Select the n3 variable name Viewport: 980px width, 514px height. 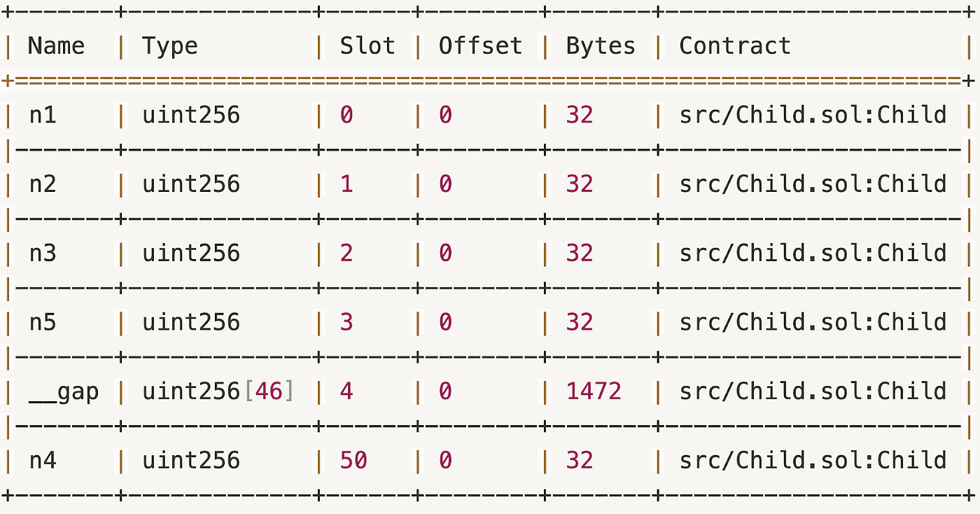pyautogui.click(x=43, y=253)
